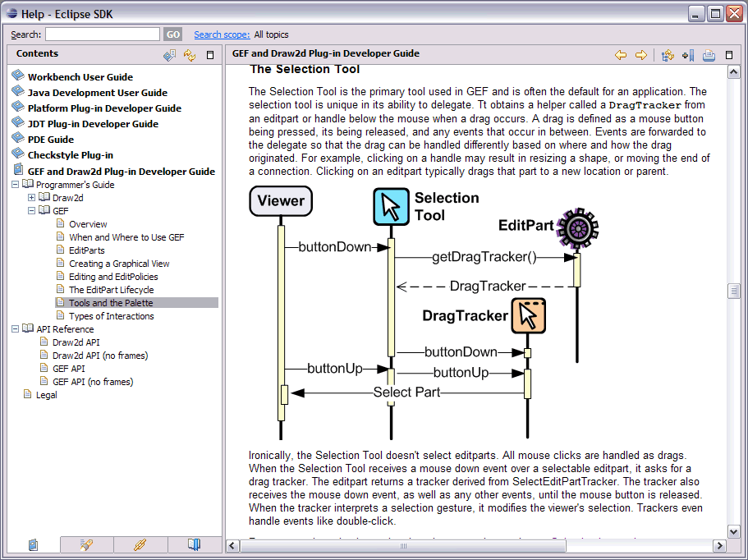Screen dimensions: 748x560
Task: Collapse the GEF tree node
Action: 31,210
